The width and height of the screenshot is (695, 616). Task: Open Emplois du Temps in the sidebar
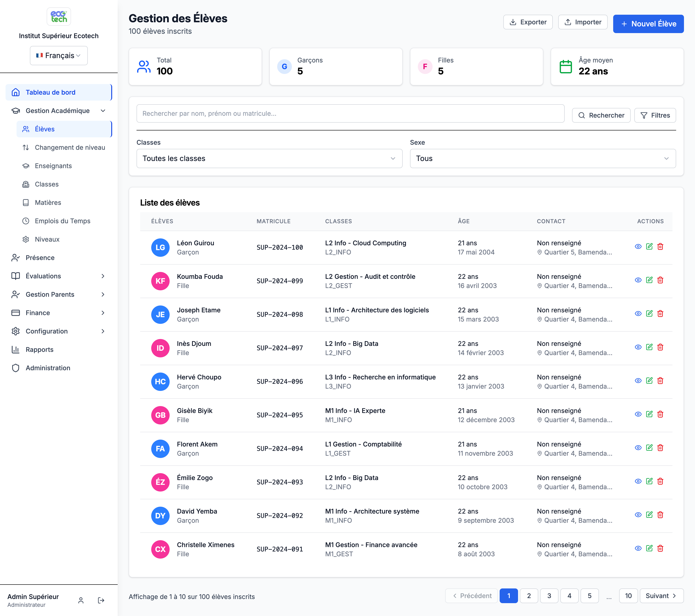63,221
